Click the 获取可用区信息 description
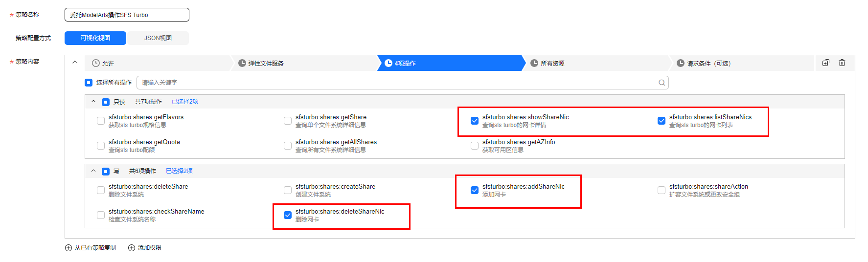Image resolution: width=868 pixels, height=262 pixels. tap(503, 150)
